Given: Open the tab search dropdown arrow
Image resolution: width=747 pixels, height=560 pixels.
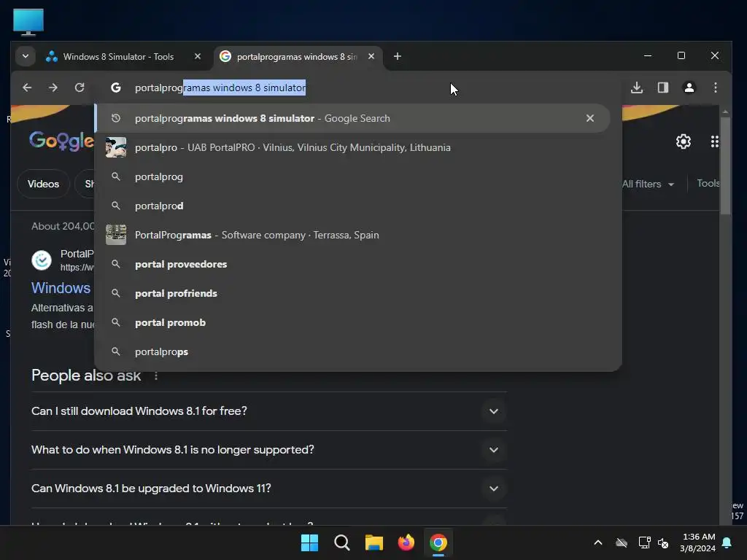Looking at the screenshot, I should pyautogui.click(x=26, y=56).
